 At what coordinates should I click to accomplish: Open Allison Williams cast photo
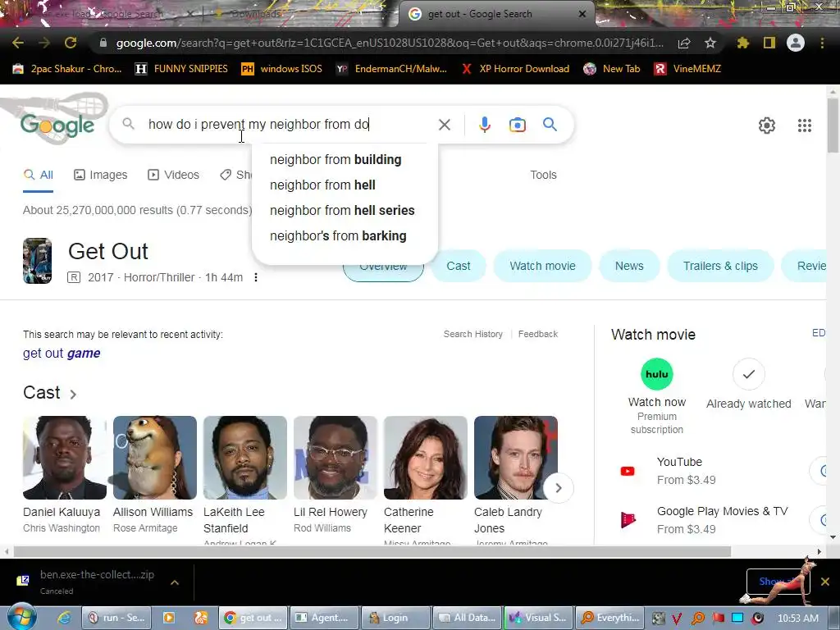pyautogui.click(x=155, y=458)
